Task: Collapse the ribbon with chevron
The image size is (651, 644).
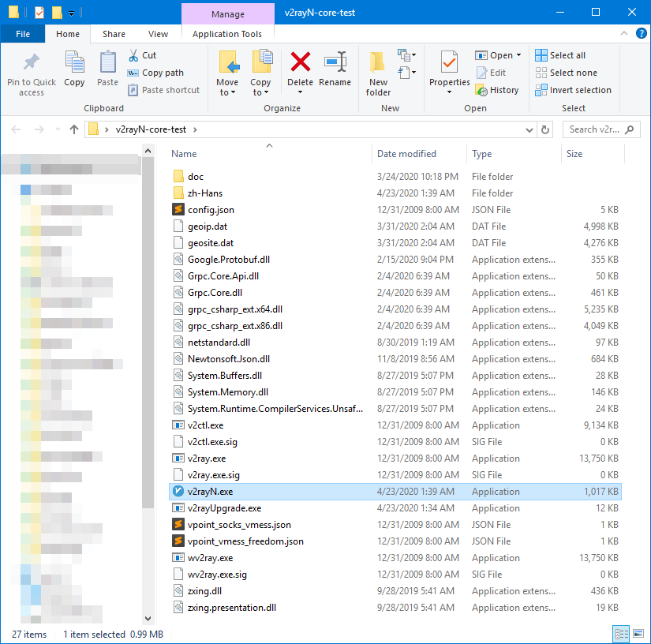Action: [623, 33]
